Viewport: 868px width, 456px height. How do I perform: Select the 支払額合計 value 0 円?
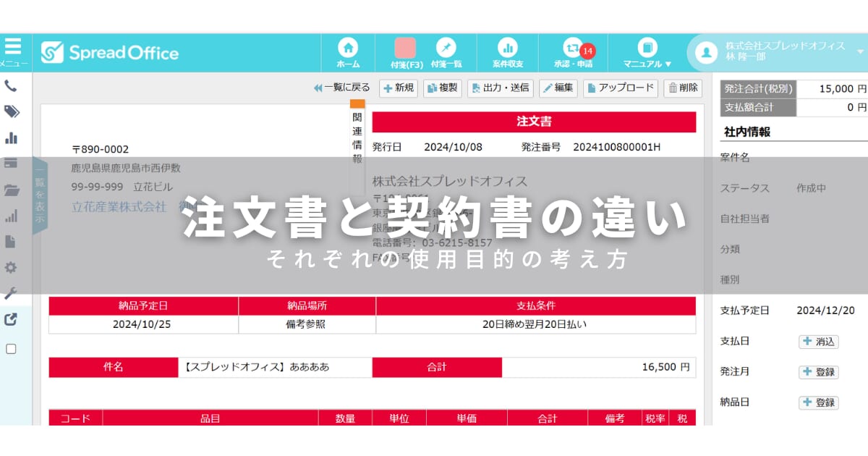[x=856, y=107]
